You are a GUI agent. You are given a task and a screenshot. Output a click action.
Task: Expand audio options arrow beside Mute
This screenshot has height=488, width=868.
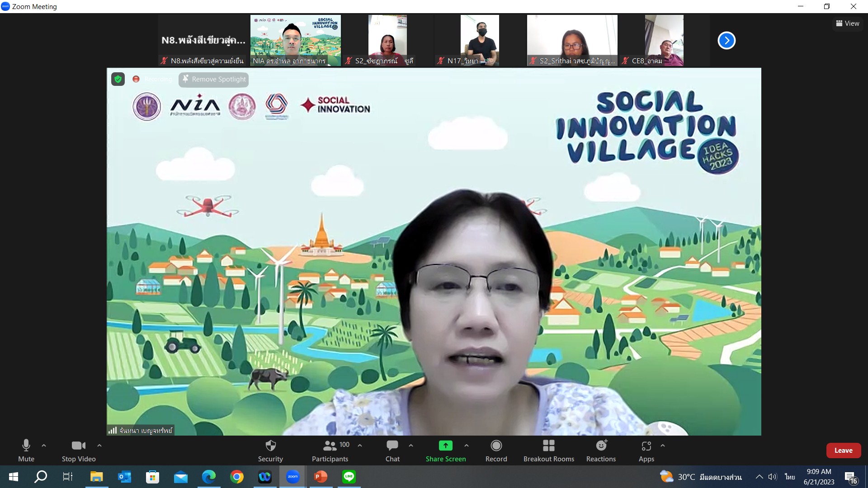click(44, 446)
